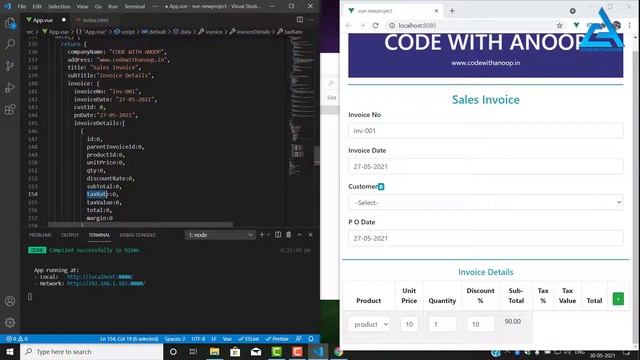Open Cortana circle on taskbar
Viewport: 640px width, 360px height.
173,351
